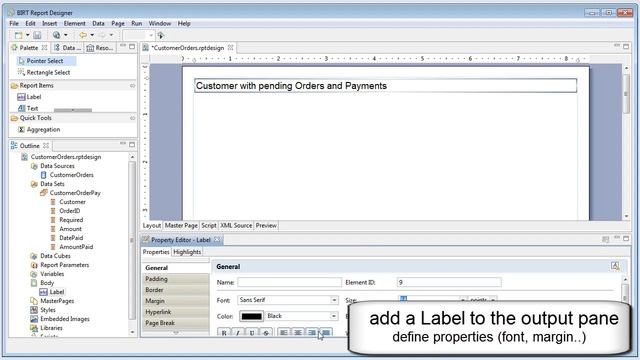Open the zoom combo box in toolbar
640x360 pixels.
tap(138, 36)
